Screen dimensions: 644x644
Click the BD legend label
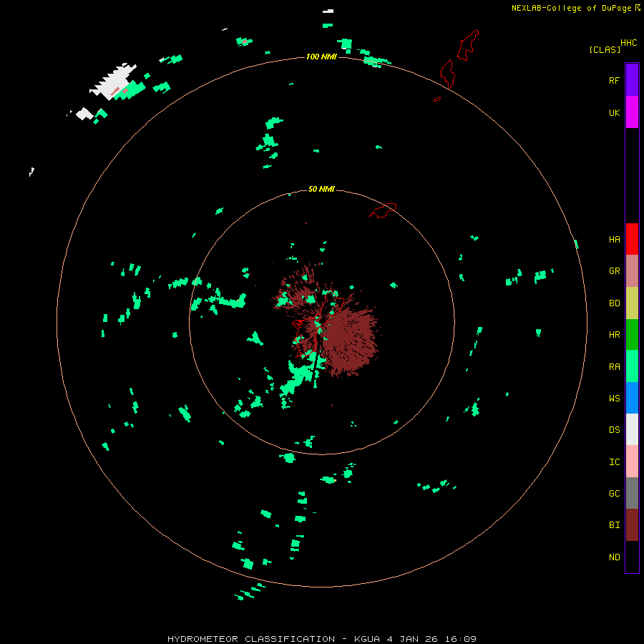[614, 303]
